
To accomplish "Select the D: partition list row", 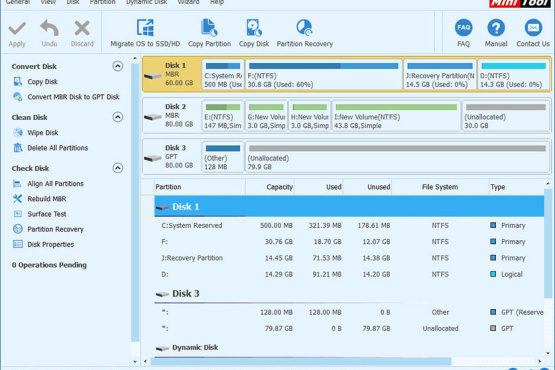I will [x=349, y=274].
